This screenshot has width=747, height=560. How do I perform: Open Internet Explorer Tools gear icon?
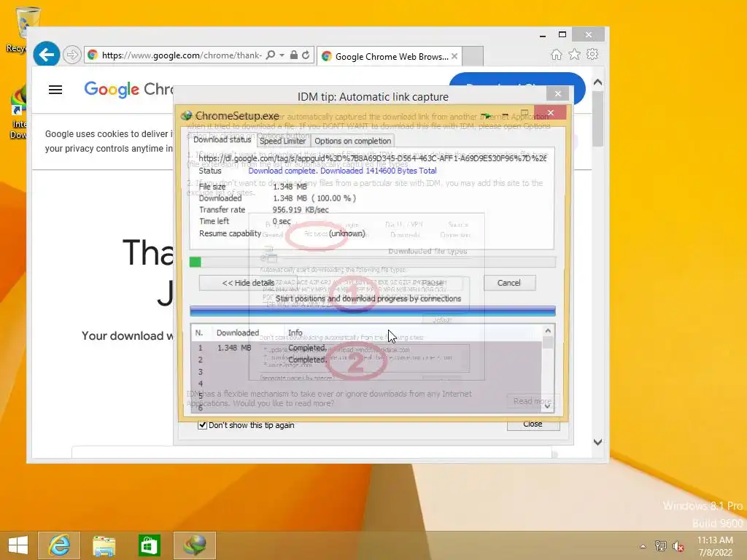coord(592,54)
